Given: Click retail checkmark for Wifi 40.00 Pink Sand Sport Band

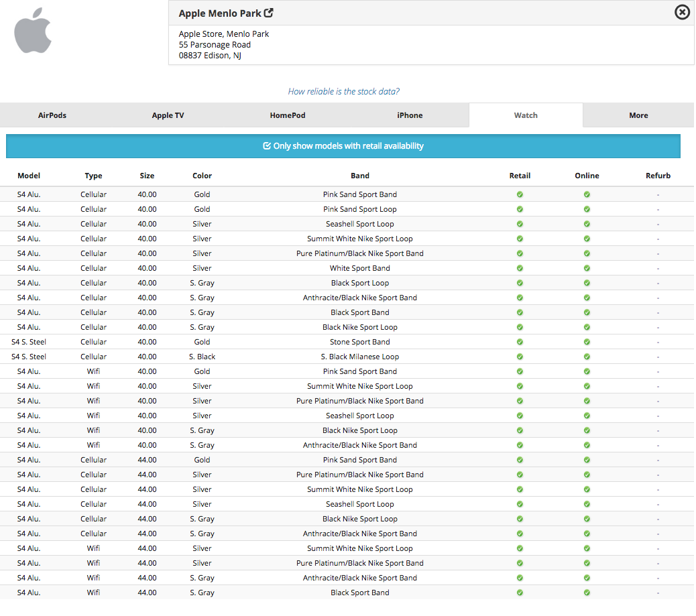Looking at the screenshot, I should click(520, 371).
